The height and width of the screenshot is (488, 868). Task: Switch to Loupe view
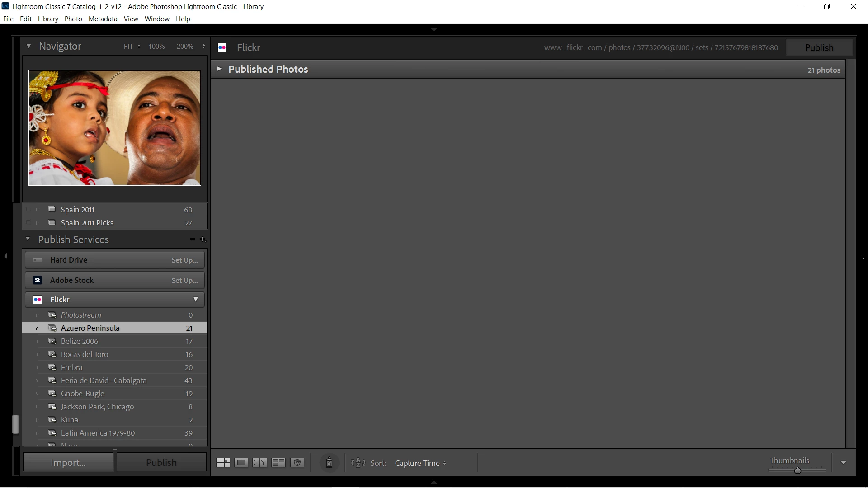pyautogui.click(x=241, y=463)
